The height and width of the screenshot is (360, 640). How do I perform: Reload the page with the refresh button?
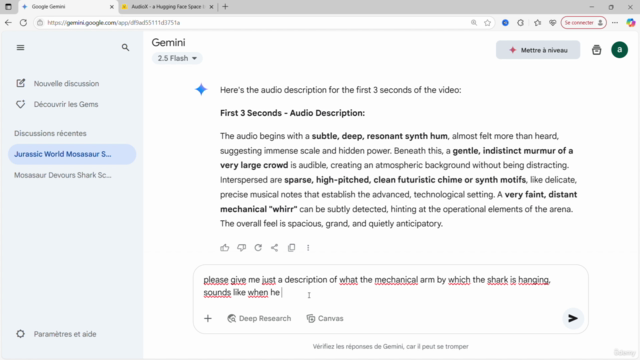click(x=23, y=22)
